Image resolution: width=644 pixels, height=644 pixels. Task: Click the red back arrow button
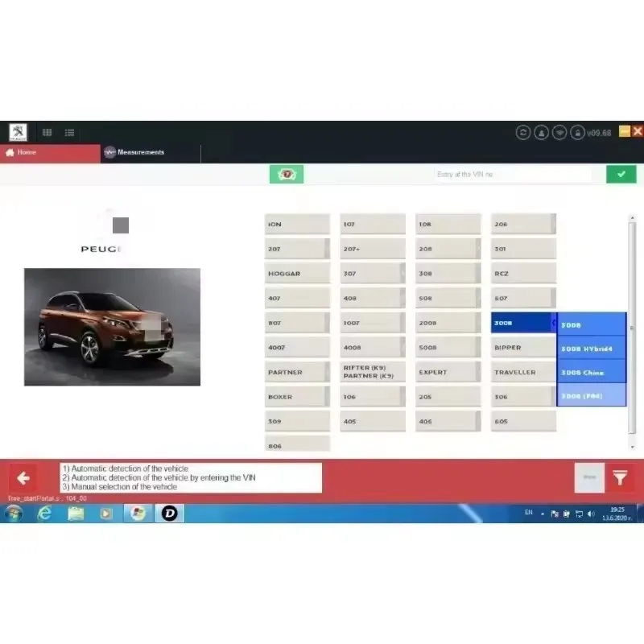click(24, 477)
